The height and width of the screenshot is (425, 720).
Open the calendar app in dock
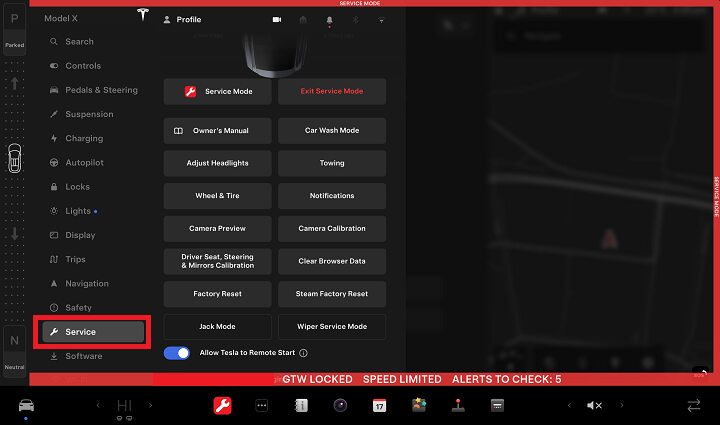pos(379,405)
